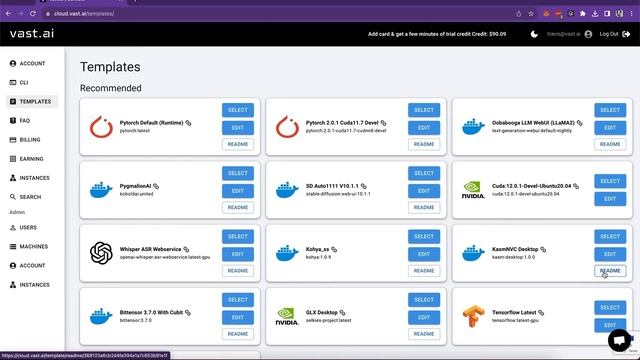Open README for Pytorch Default (Runtime)

[x=238, y=144]
